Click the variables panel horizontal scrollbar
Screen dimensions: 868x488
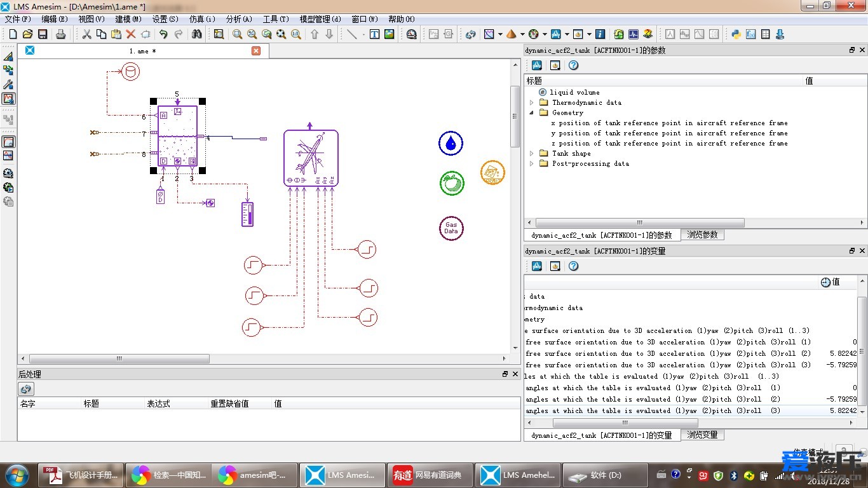coord(625,423)
